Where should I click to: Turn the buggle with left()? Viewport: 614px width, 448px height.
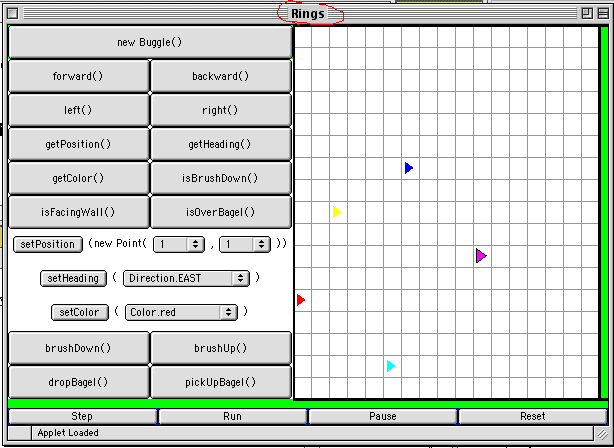[x=78, y=110]
